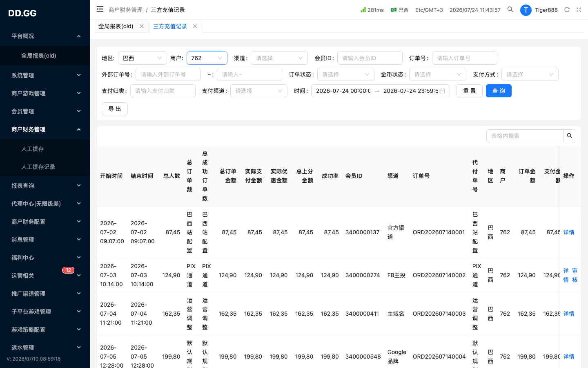Open the calendar icon in time range
The width and height of the screenshot is (588, 368).
(x=442, y=91)
